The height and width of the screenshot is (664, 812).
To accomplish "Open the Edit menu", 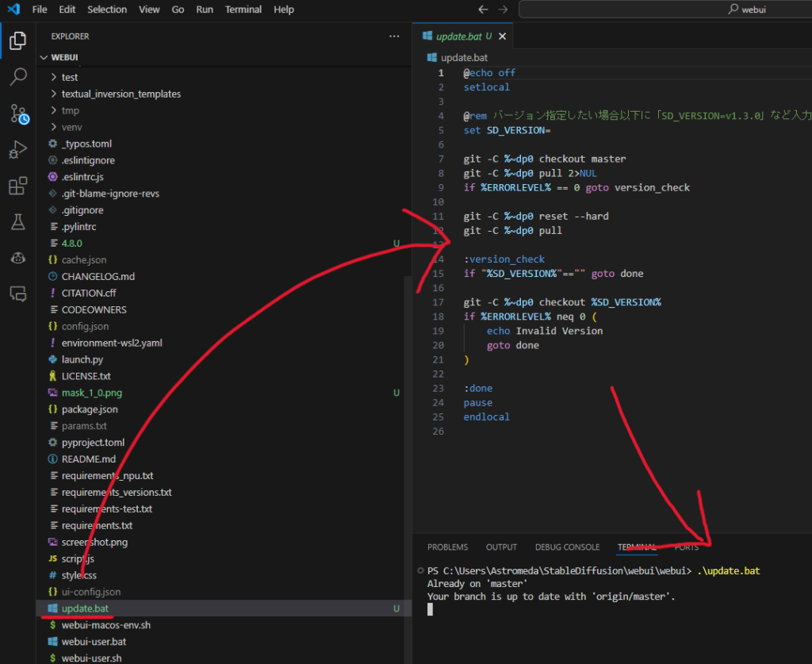I will (x=67, y=10).
